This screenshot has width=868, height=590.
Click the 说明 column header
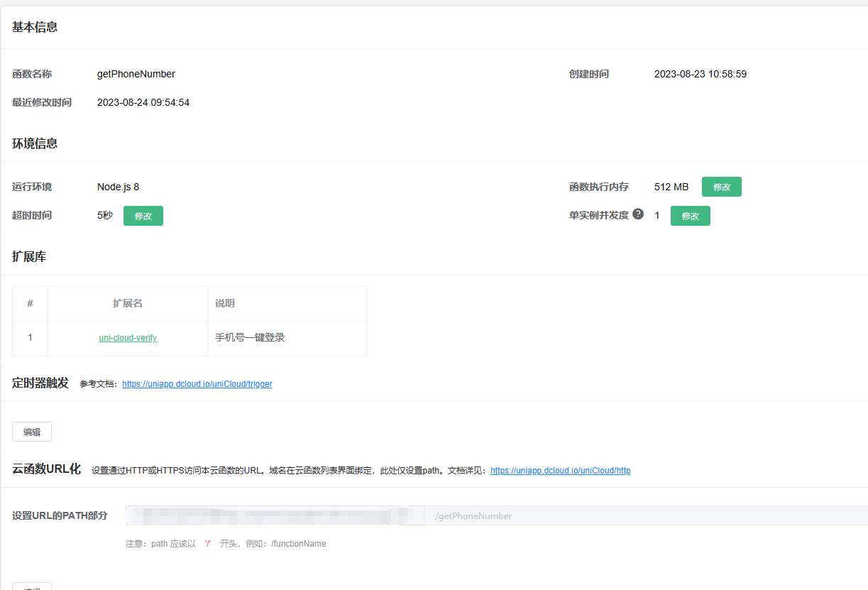coord(225,303)
